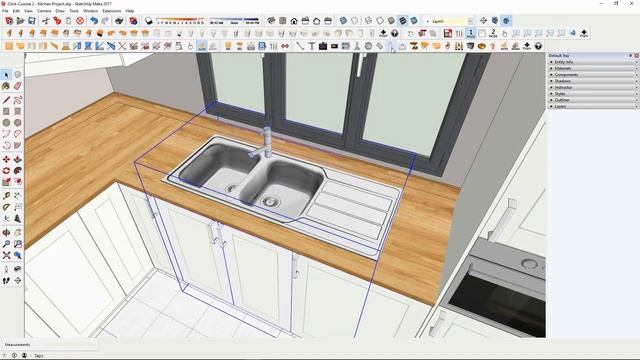Open the Edit menu

coord(16,11)
